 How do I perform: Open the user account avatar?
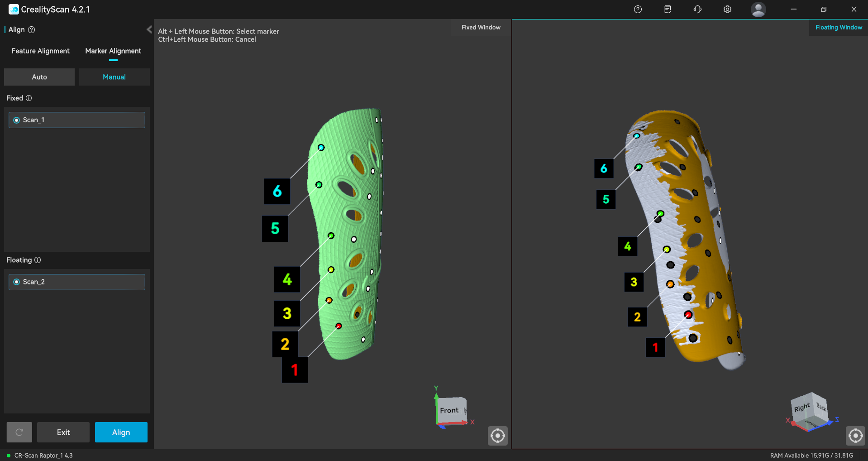pyautogui.click(x=758, y=9)
